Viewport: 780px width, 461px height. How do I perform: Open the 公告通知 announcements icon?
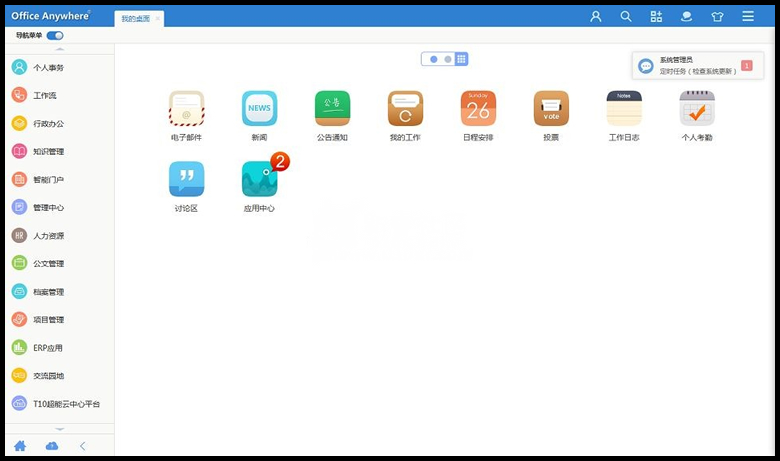coord(332,108)
